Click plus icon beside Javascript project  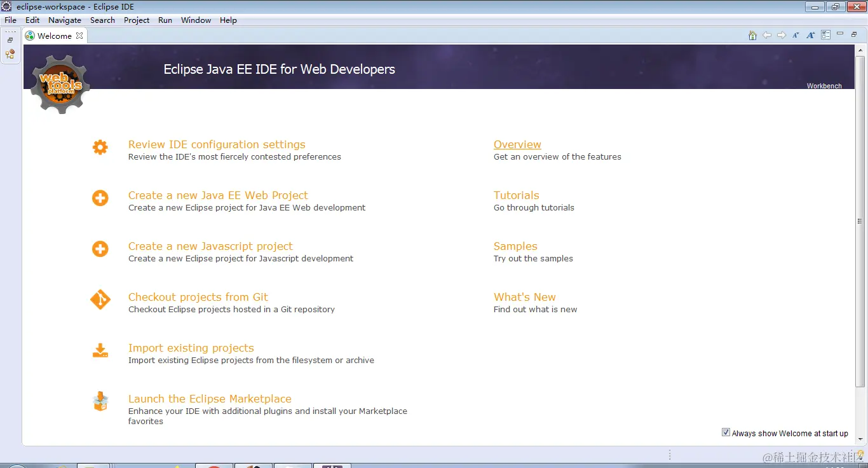100,249
